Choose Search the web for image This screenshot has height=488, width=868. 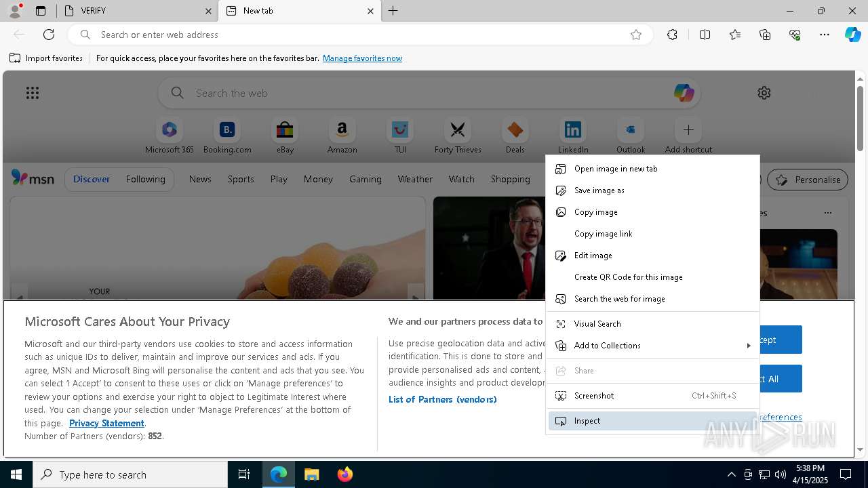(x=652, y=299)
